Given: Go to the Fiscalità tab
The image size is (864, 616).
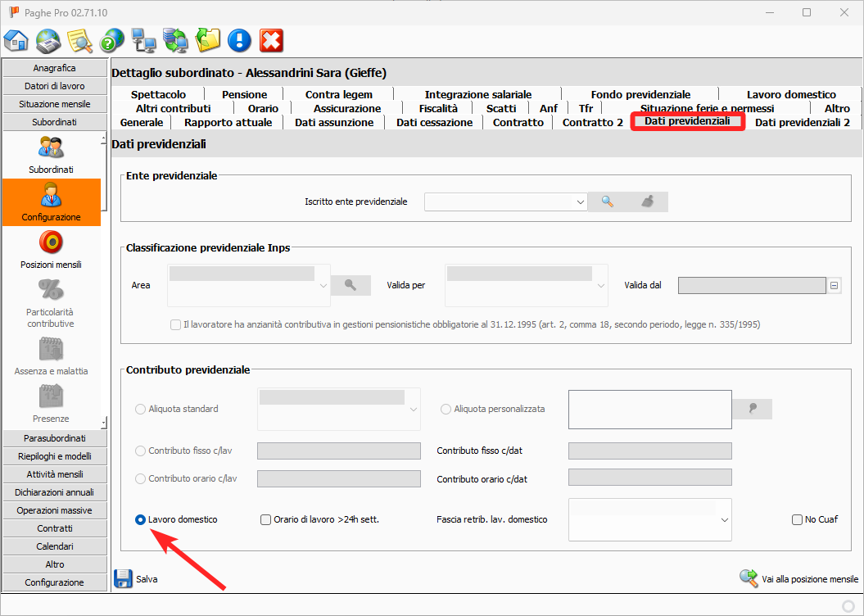Looking at the screenshot, I should pos(438,108).
